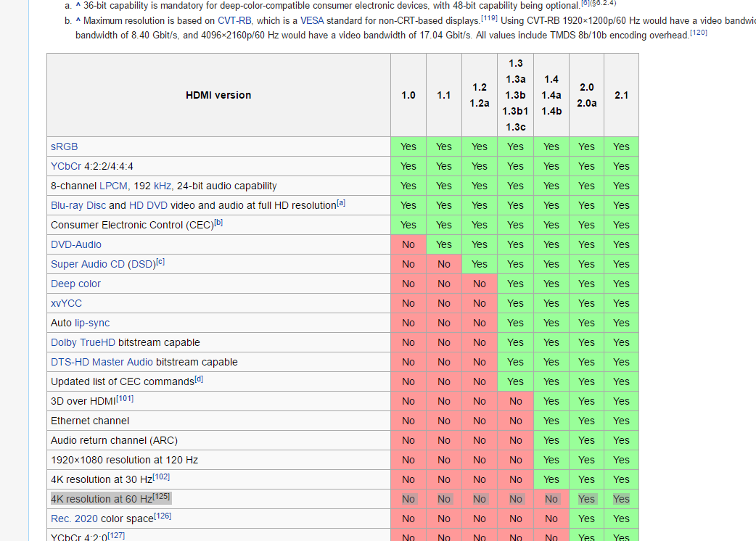The image size is (756, 541).
Task: Open citation [127] after YCbCr 4:2:0
Action: click(x=116, y=536)
